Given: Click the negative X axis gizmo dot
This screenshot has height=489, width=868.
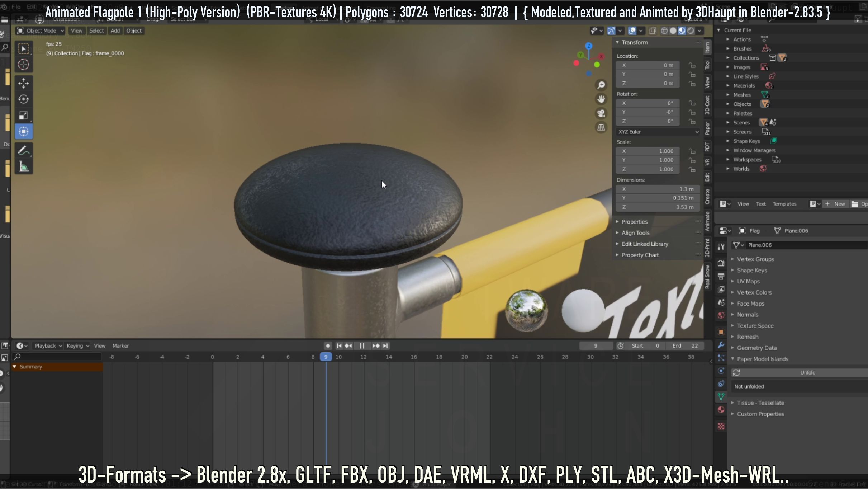Looking at the screenshot, I should coord(576,64).
